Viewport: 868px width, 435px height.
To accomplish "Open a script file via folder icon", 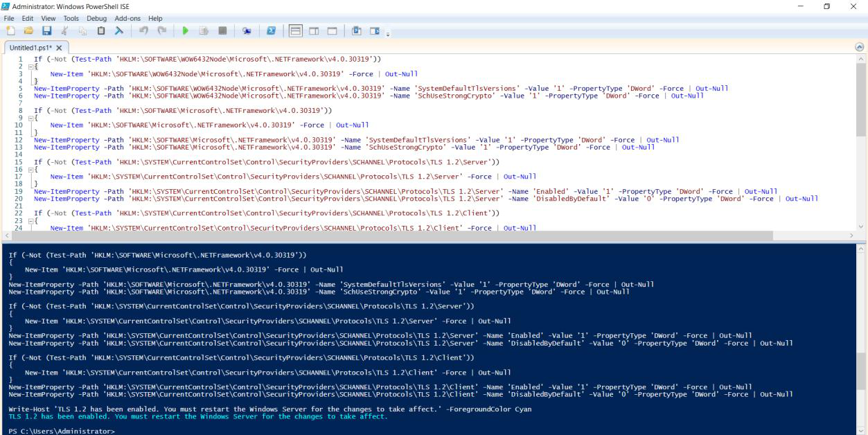I will tap(28, 31).
